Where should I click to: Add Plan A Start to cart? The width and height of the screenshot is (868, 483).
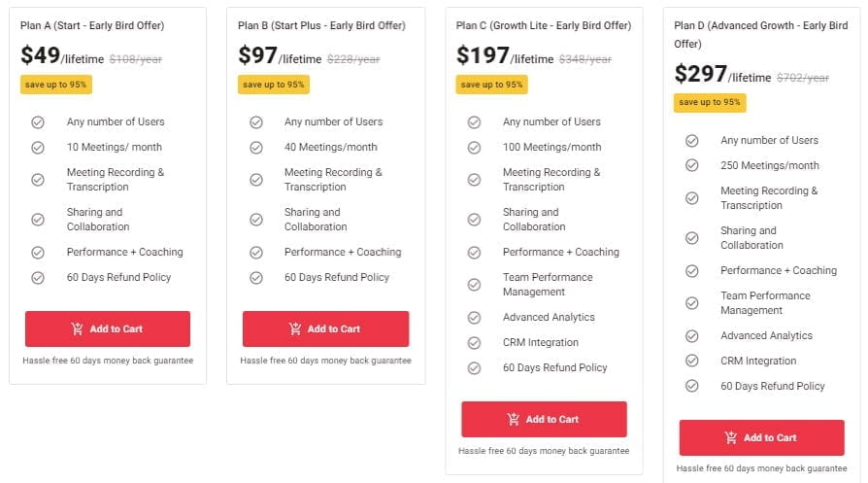(x=108, y=329)
